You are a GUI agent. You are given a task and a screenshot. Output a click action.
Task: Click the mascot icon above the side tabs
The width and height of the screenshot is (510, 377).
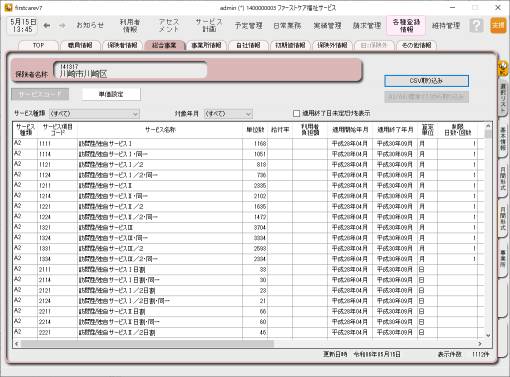pos(503,68)
